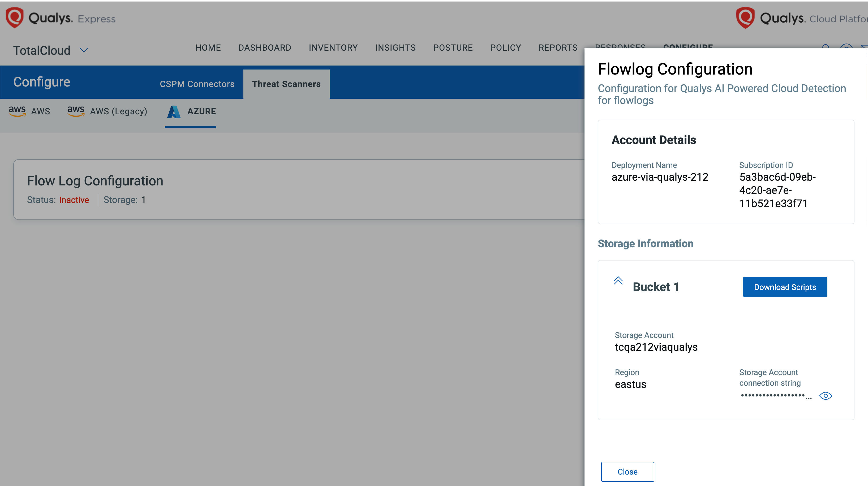
Task: Select the POSTURE tab
Action: click(453, 48)
